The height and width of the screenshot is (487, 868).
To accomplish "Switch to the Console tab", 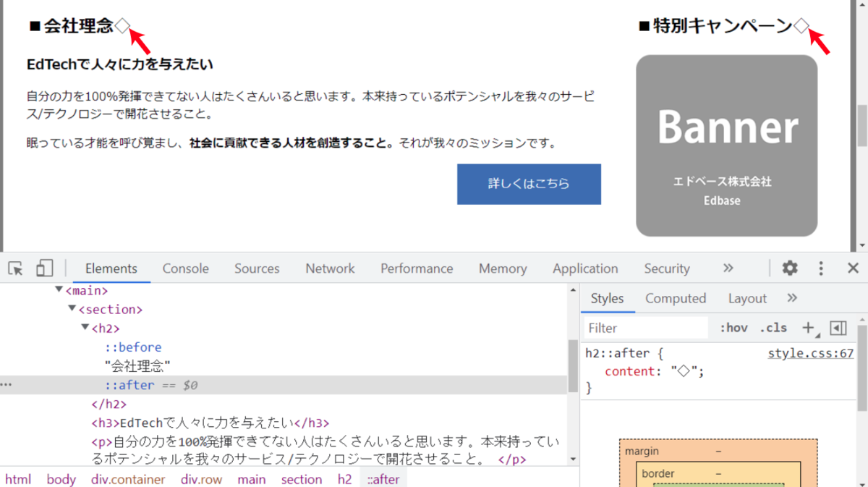I will [185, 268].
